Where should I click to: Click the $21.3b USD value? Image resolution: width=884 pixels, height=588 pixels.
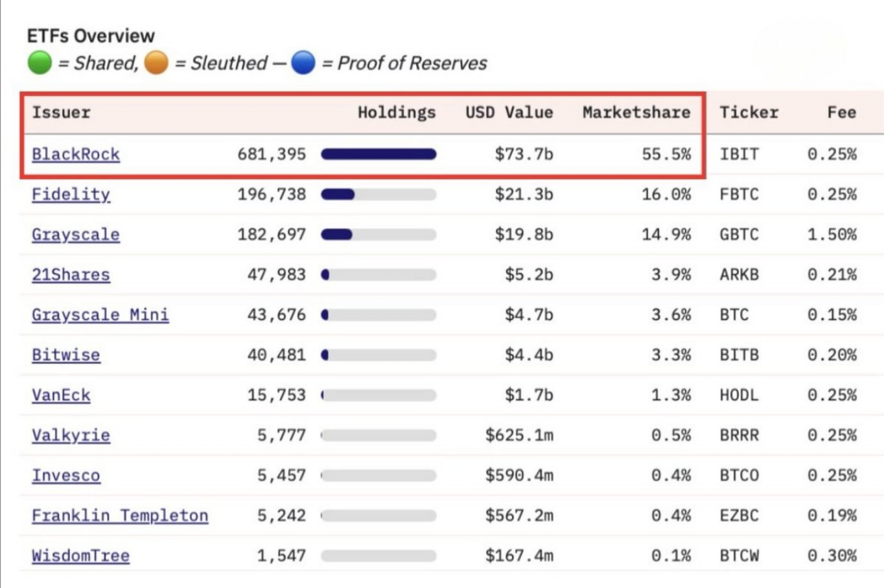tap(524, 195)
